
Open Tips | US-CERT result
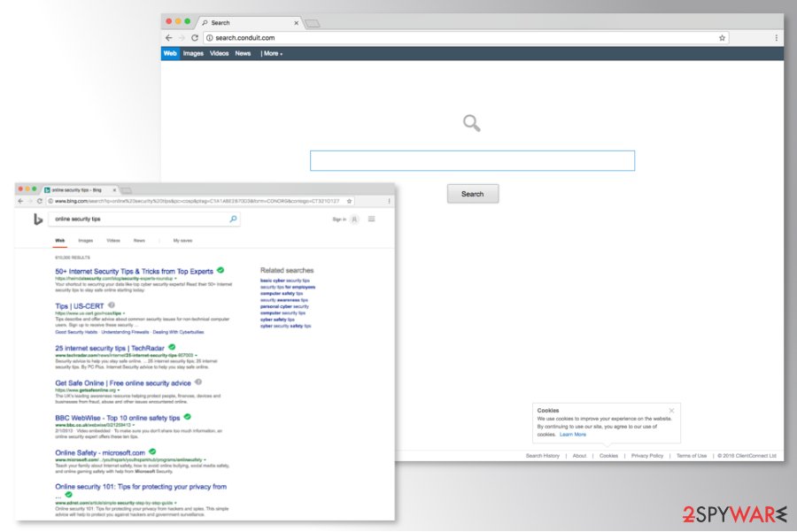coord(80,306)
